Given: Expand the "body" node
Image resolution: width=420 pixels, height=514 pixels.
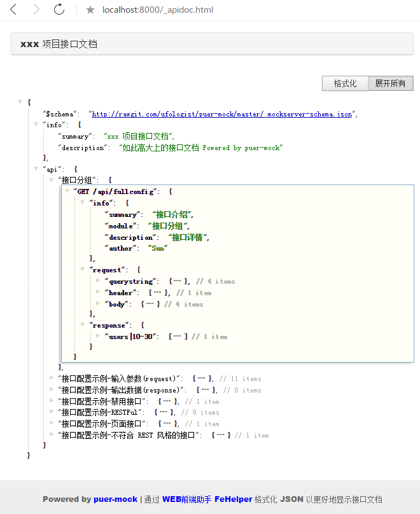Looking at the screenshot, I should click(98, 303).
